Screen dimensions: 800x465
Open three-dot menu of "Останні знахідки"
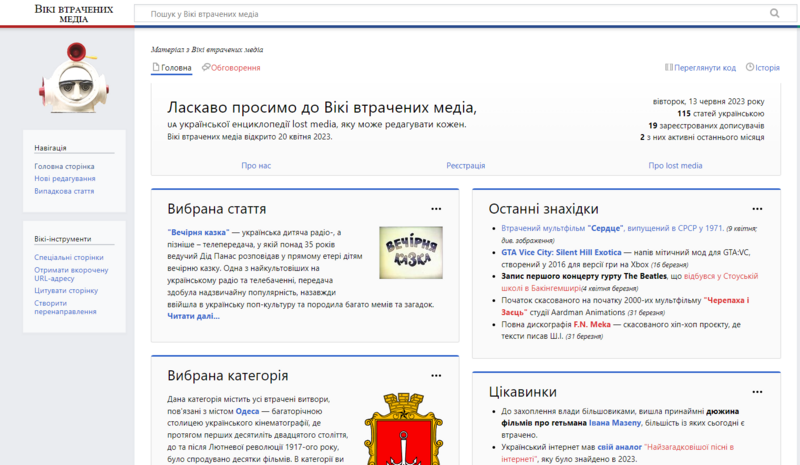pos(757,209)
